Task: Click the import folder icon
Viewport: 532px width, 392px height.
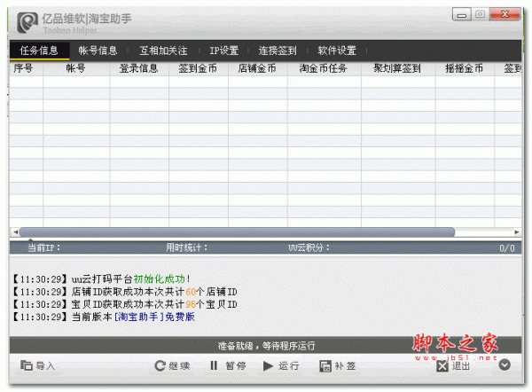Action: [x=26, y=365]
